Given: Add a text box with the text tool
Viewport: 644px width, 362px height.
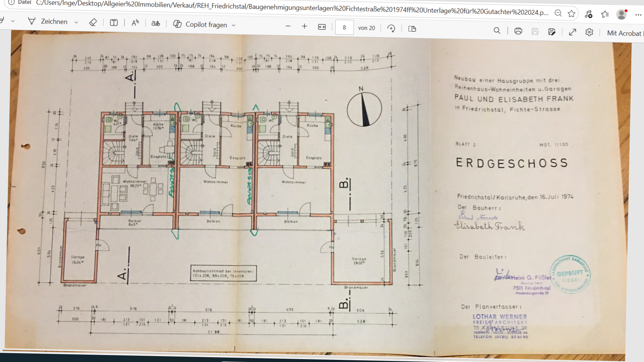Looking at the screenshot, I should point(114,23).
